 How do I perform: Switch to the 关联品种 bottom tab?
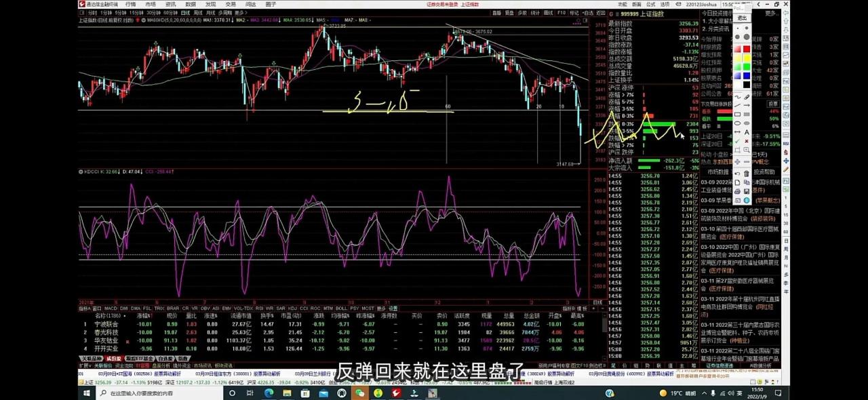coord(92,359)
